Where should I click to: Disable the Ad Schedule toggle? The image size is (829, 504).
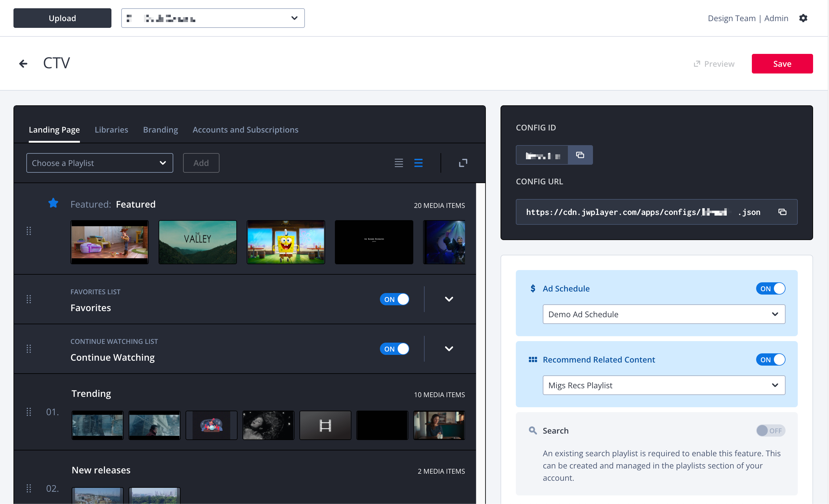[770, 289]
